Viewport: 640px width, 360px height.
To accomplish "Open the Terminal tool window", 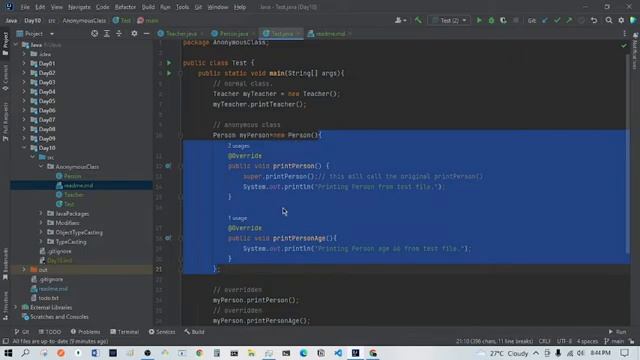I will 124,332.
